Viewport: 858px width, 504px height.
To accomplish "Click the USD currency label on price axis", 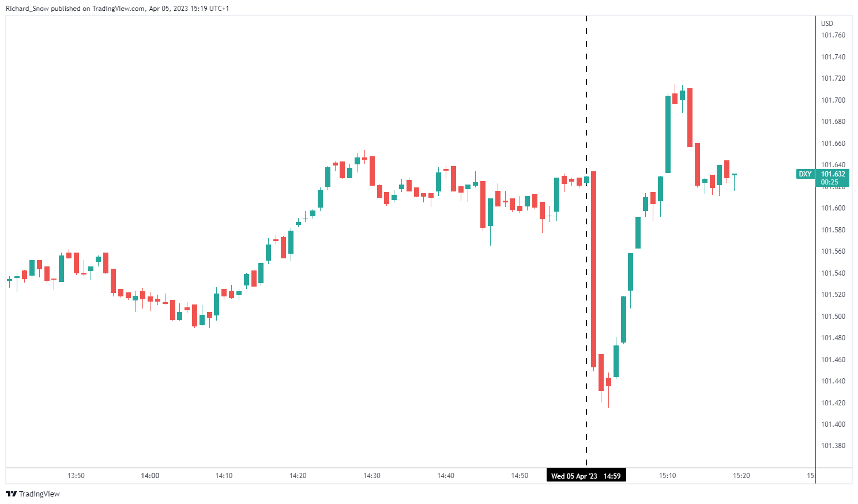I will click(827, 24).
